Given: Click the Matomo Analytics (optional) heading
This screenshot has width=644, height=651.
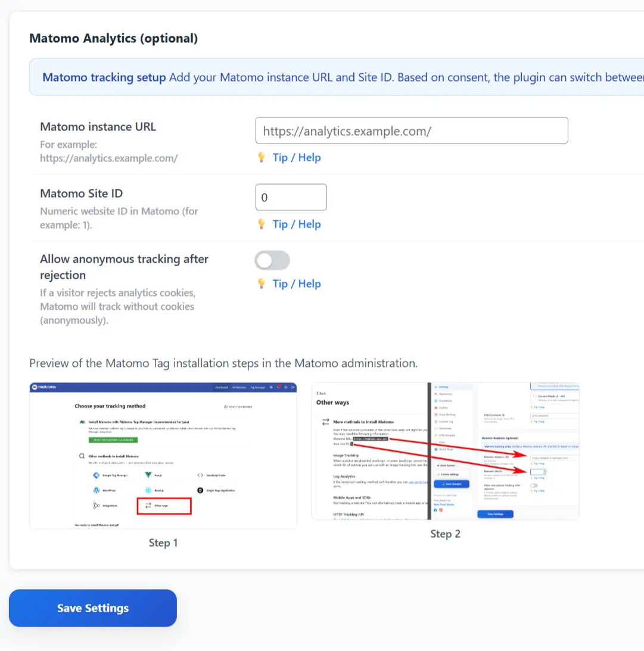Looking at the screenshot, I should [113, 38].
